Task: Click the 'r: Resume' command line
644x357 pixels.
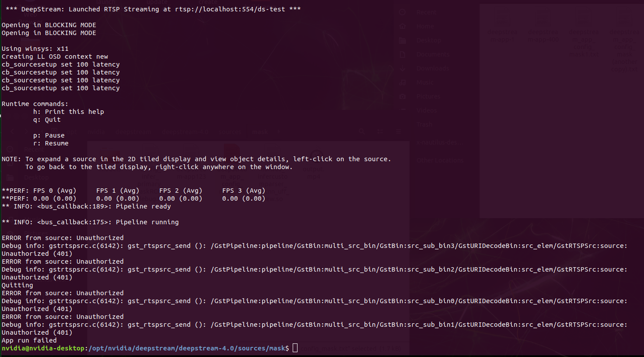Action: pos(51,143)
